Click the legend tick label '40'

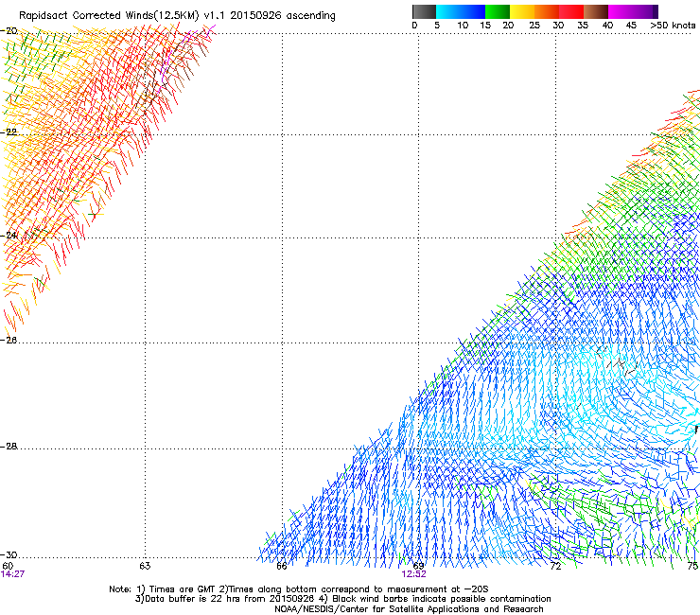click(607, 26)
